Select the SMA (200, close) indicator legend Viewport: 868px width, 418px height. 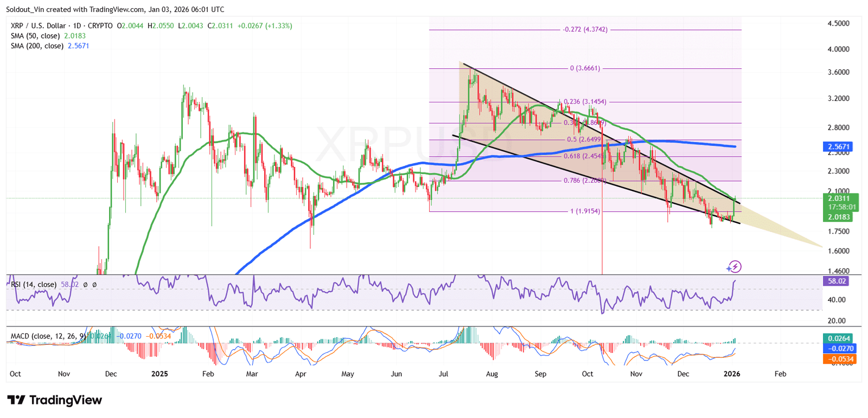point(39,46)
